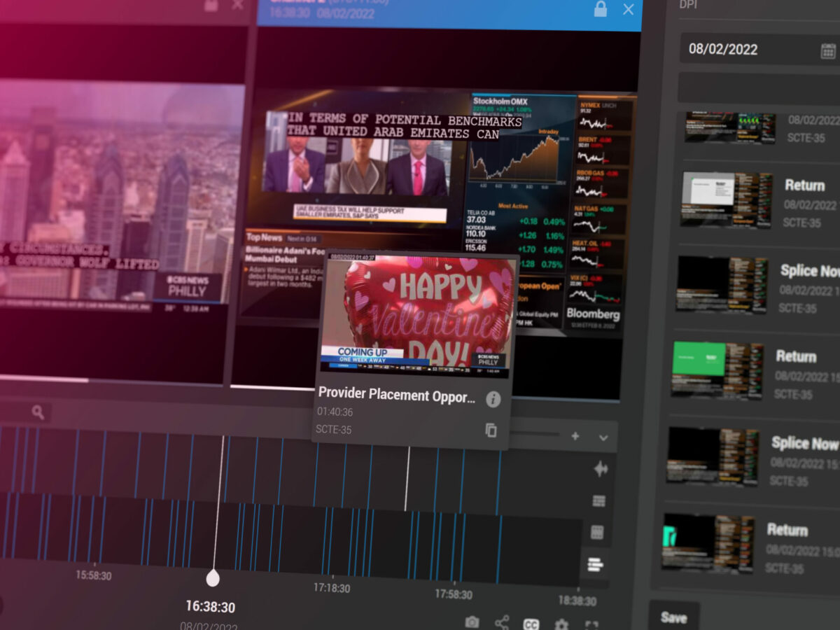
Task: Show info for Provider Placement Opportunity popup
Action: pos(493,399)
